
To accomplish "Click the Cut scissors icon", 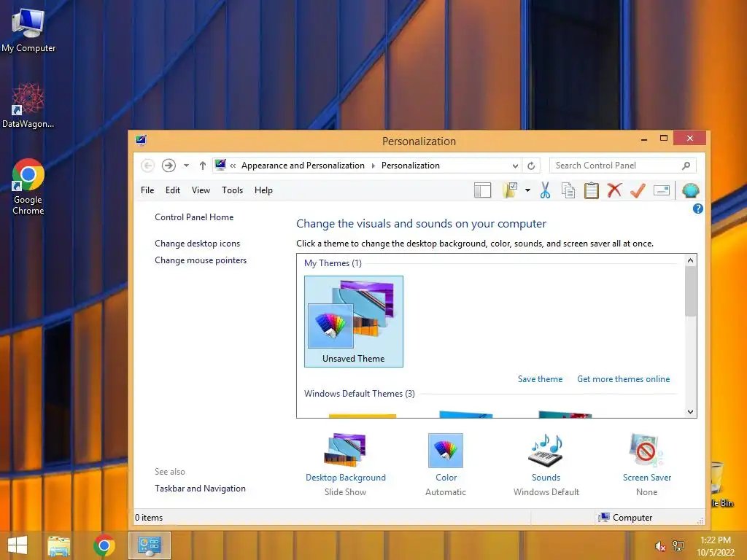I will [546, 190].
